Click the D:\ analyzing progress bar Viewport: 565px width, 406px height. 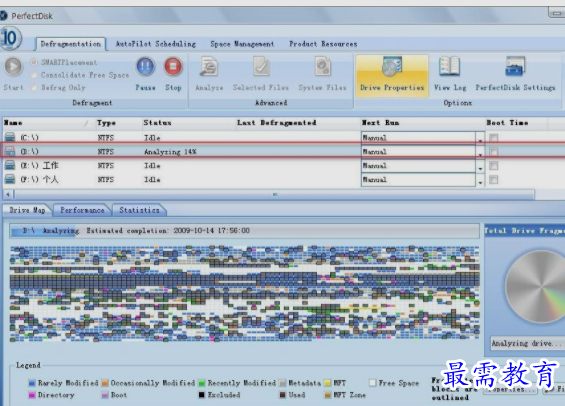tap(244, 231)
